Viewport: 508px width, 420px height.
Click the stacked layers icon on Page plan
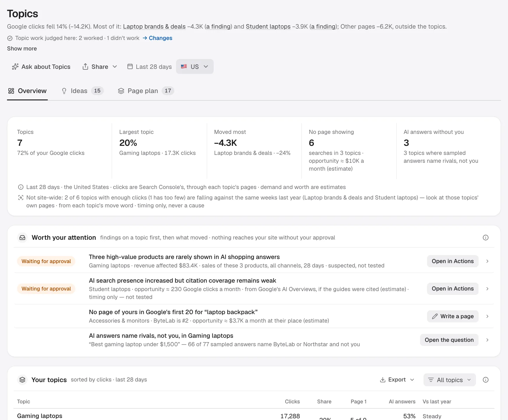121,91
